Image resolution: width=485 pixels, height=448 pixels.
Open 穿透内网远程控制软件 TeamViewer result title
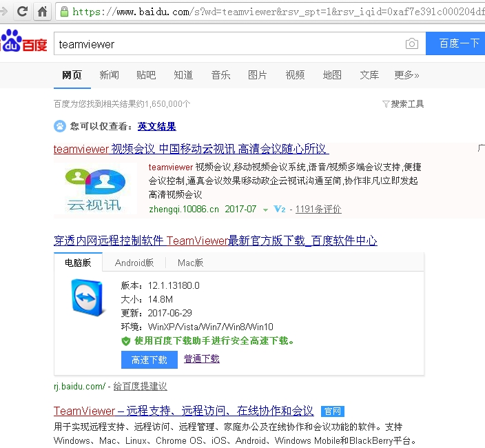click(x=216, y=241)
